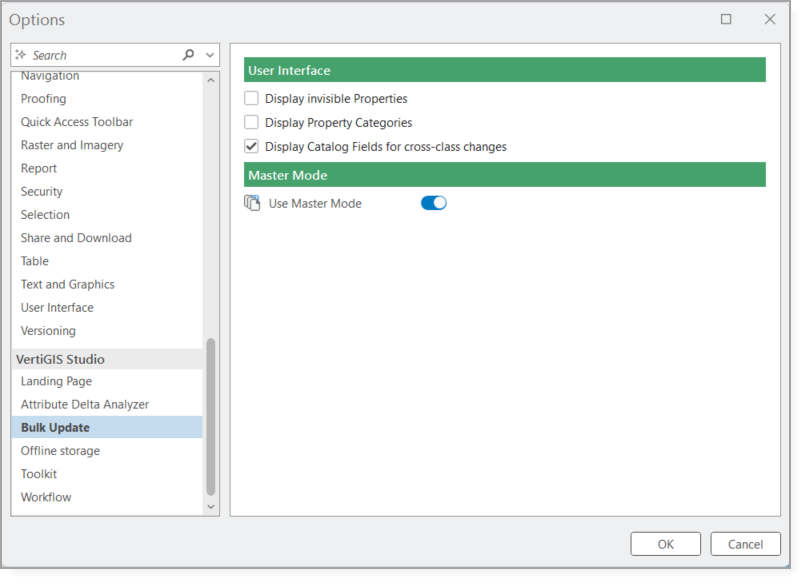The image size is (806, 584).
Task: Click into the Search input field
Action: point(100,55)
